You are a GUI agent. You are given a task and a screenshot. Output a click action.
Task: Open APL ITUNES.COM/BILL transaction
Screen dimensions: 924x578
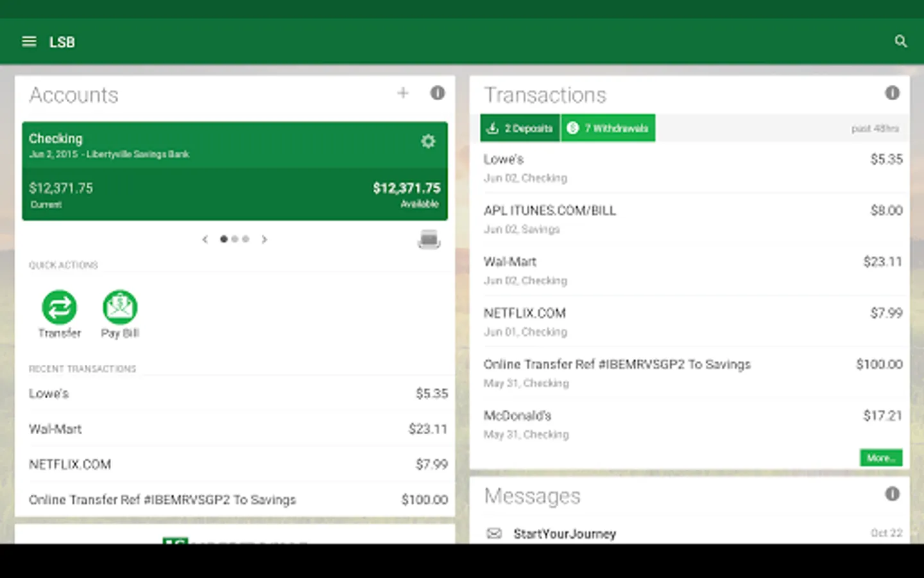(693, 219)
